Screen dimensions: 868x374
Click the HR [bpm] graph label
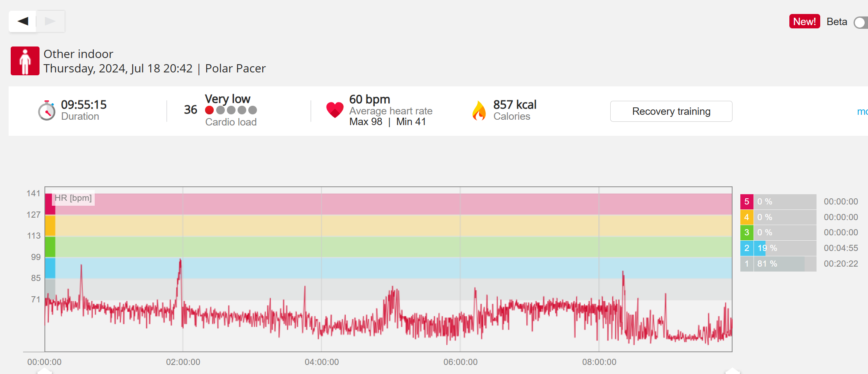(x=73, y=198)
